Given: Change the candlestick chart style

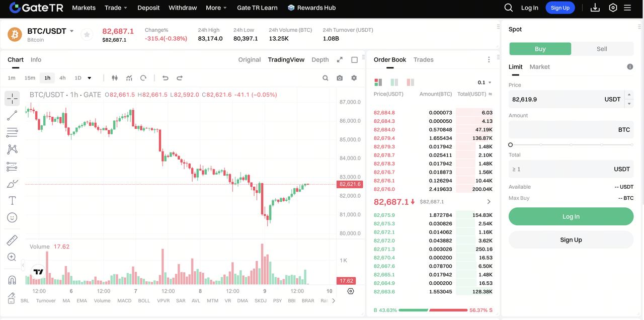Looking at the screenshot, I should pos(115,78).
